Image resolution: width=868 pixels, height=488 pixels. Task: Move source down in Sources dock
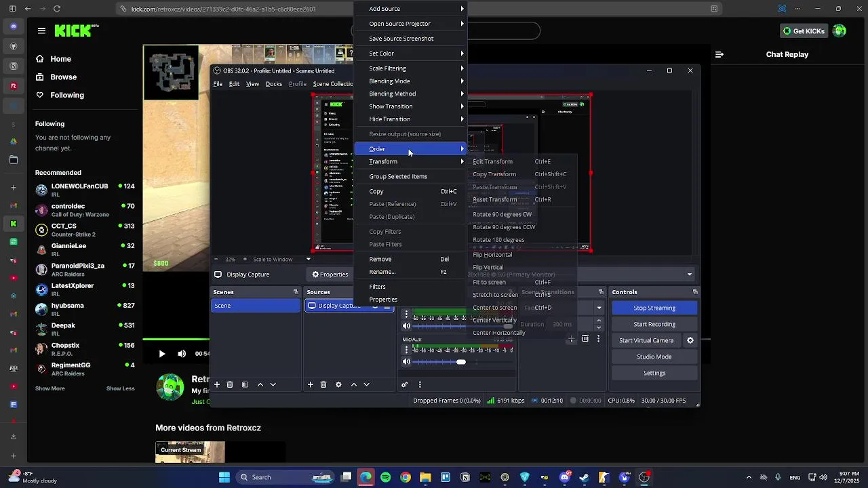366,384
